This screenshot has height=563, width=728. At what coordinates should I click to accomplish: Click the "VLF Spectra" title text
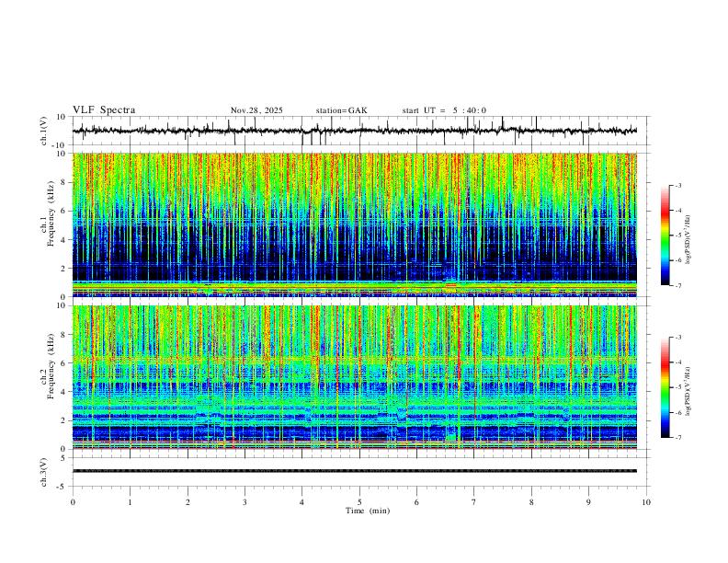pyautogui.click(x=104, y=110)
